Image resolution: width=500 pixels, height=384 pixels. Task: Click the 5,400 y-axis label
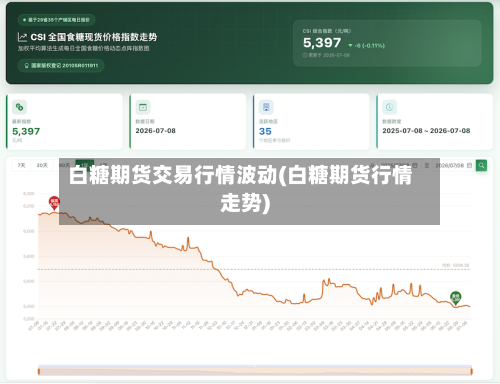click(x=29, y=306)
